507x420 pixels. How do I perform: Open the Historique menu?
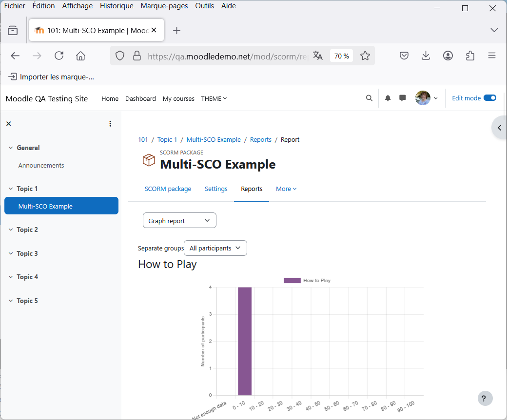point(117,6)
